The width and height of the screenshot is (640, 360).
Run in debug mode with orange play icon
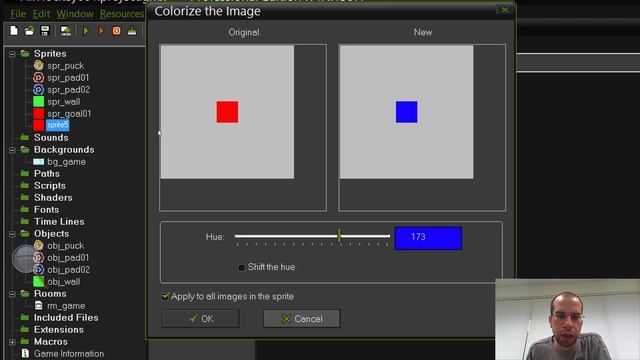(x=101, y=31)
